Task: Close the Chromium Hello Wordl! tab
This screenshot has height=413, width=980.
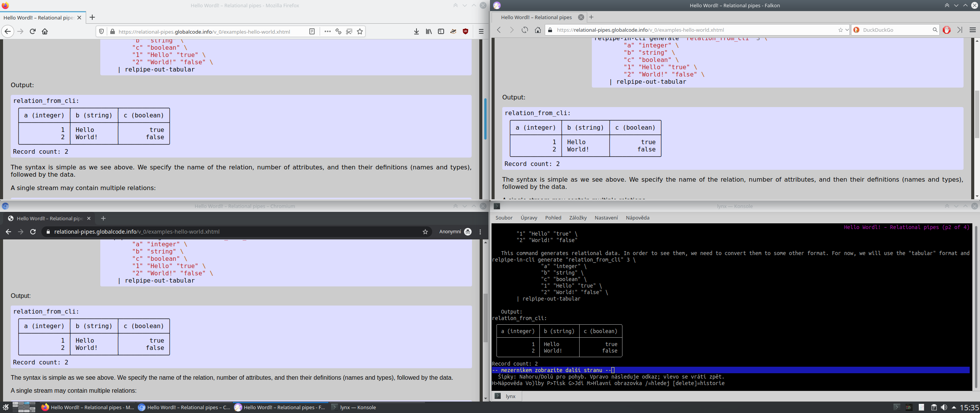Action: coord(89,218)
